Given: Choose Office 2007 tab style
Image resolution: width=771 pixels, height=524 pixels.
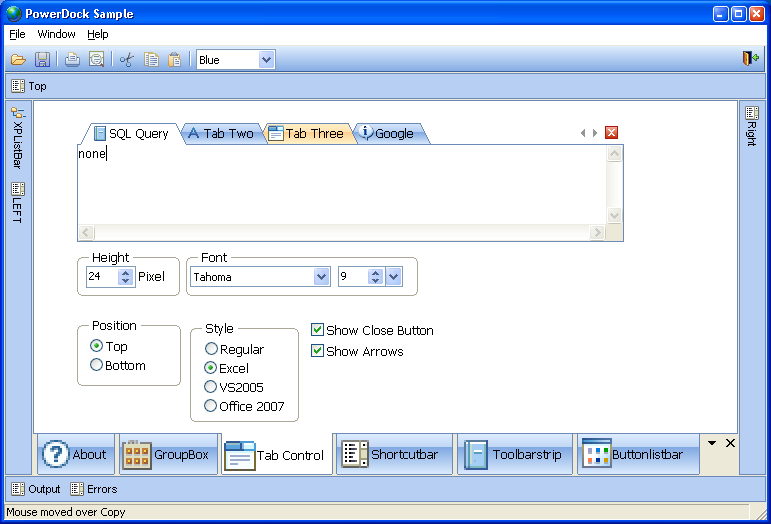Looking at the screenshot, I should tap(211, 406).
